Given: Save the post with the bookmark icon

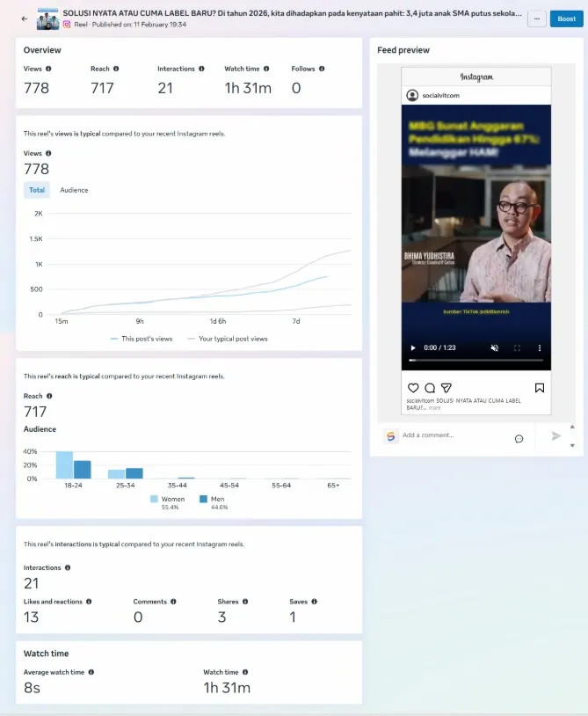Looking at the screenshot, I should [540, 388].
